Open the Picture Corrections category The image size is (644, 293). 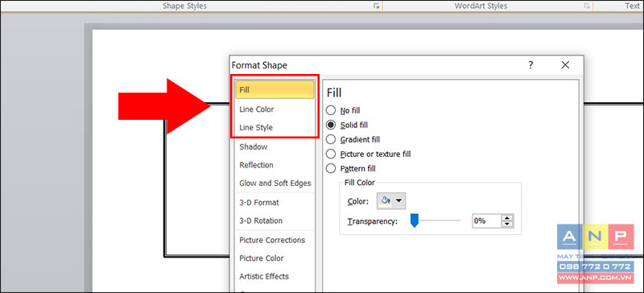tap(275, 240)
